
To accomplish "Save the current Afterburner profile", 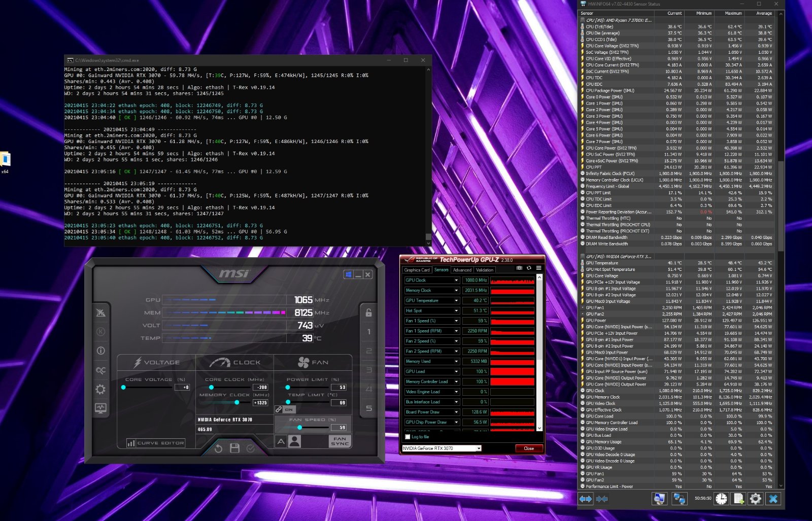I will click(234, 448).
